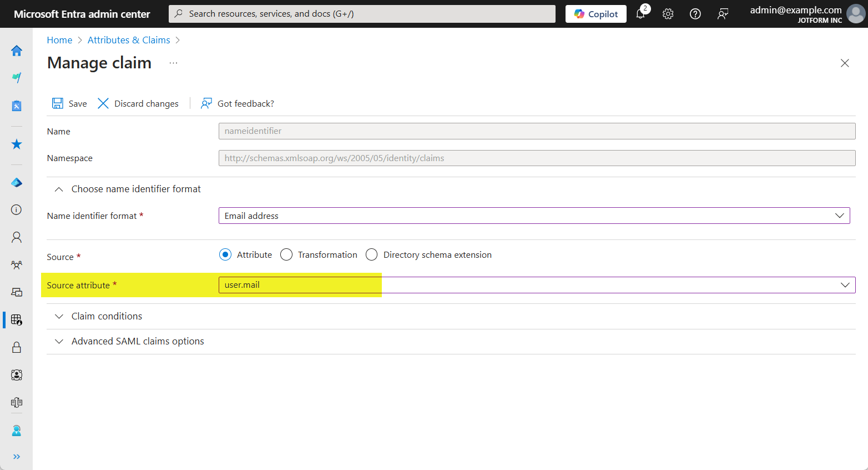Click the Protection lock icon in sidebar
This screenshot has width=868, height=470.
click(17, 347)
